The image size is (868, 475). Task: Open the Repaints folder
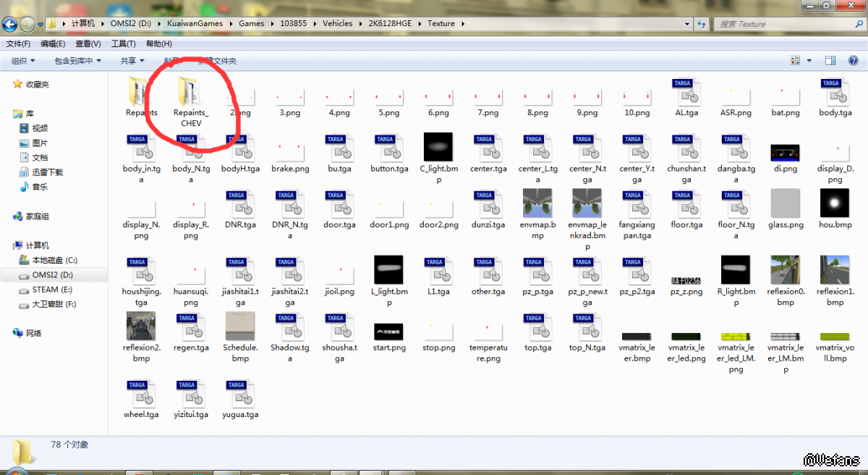click(141, 93)
